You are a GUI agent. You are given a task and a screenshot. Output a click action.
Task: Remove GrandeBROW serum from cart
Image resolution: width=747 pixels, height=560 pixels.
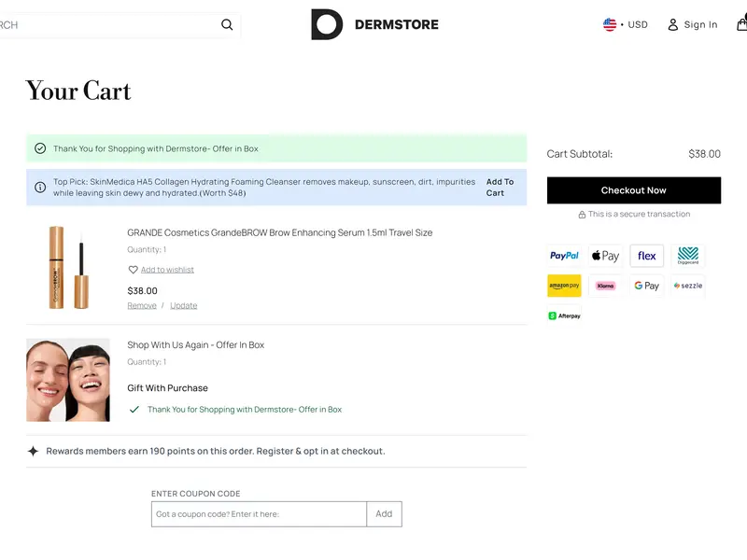pos(142,305)
